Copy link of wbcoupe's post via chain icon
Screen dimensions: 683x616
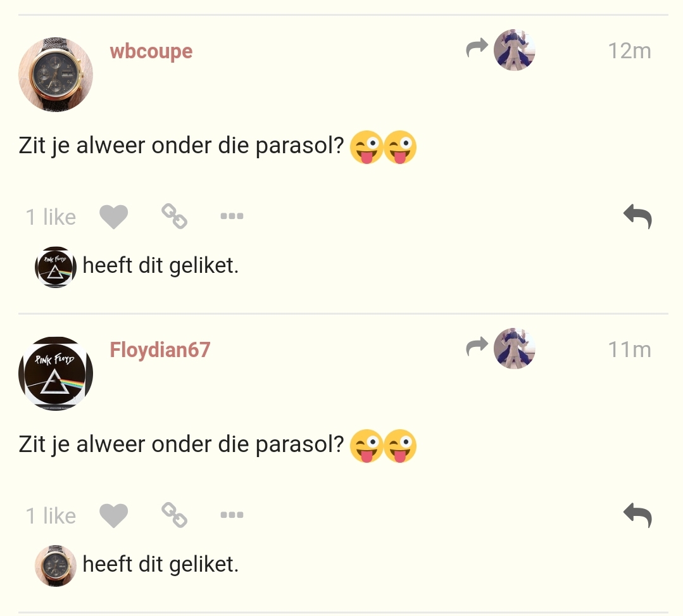pos(174,216)
